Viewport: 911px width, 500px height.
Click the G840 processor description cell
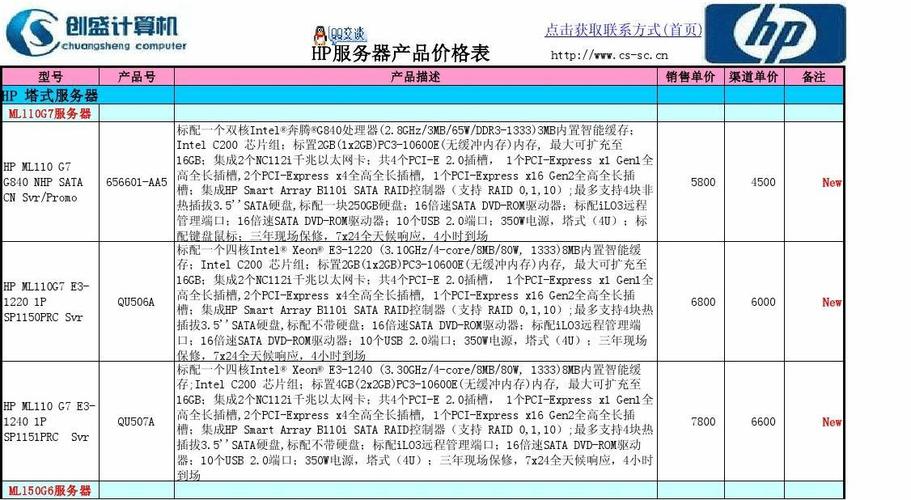click(415, 182)
